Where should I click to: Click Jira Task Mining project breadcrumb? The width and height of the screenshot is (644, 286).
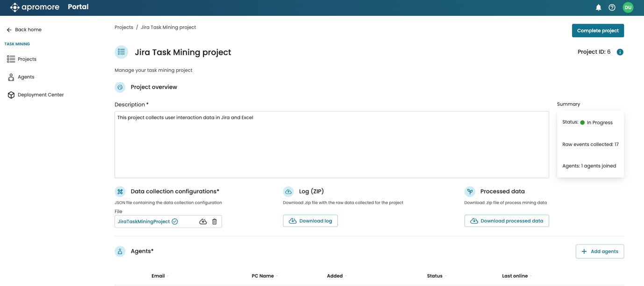[x=168, y=28]
